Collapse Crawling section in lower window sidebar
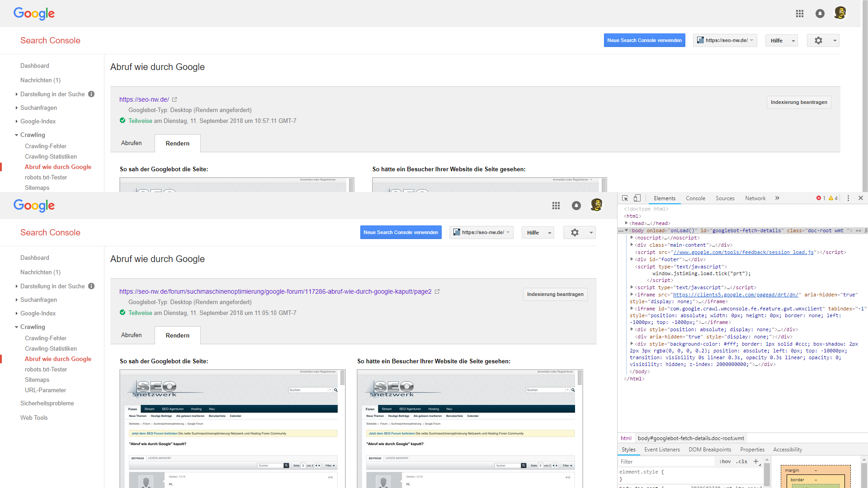The image size is (868, 488). click(17, 327)
